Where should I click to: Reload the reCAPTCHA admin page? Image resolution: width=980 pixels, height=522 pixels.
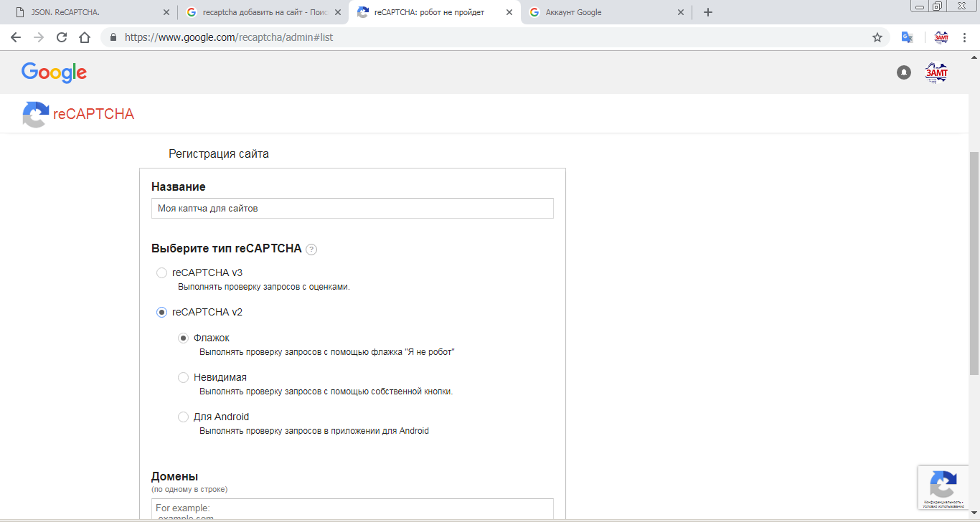(x=62, y=37)
